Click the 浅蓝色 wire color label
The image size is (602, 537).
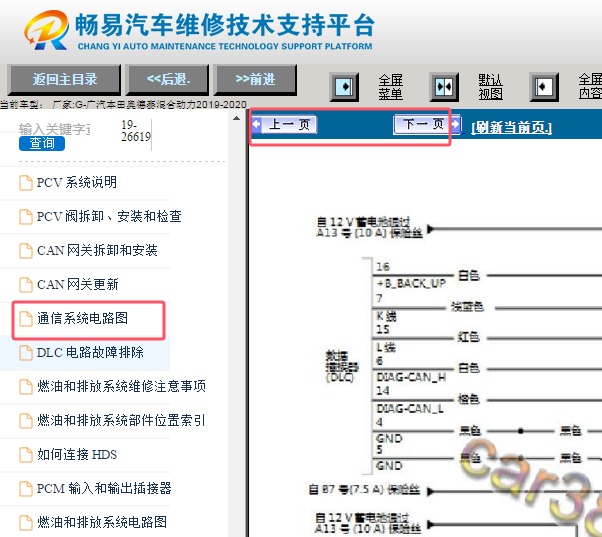coord(467,307)
